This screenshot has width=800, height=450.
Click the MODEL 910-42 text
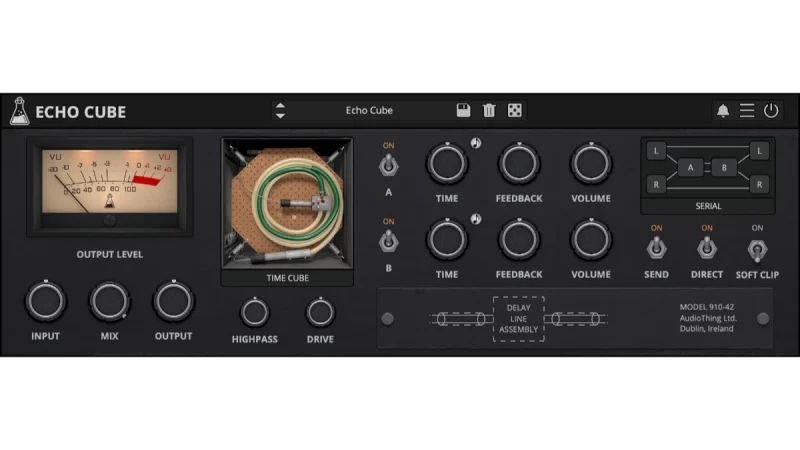pyautogui.click(x=707, y=307)
